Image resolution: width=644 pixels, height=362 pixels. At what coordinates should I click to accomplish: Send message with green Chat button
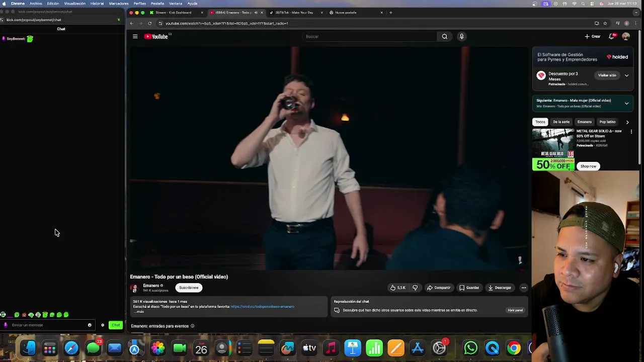click(x=116, y=325)
